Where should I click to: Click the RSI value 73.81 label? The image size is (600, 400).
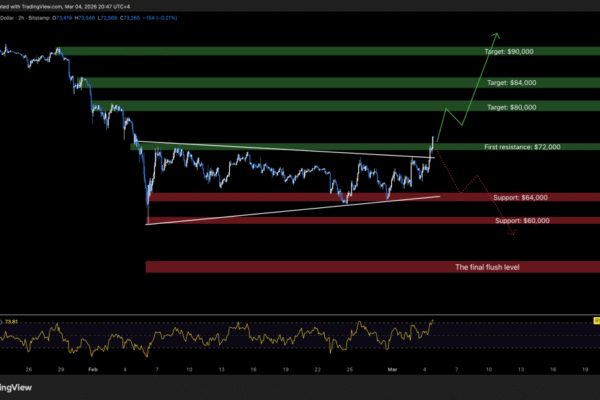(x=13, y=321)
